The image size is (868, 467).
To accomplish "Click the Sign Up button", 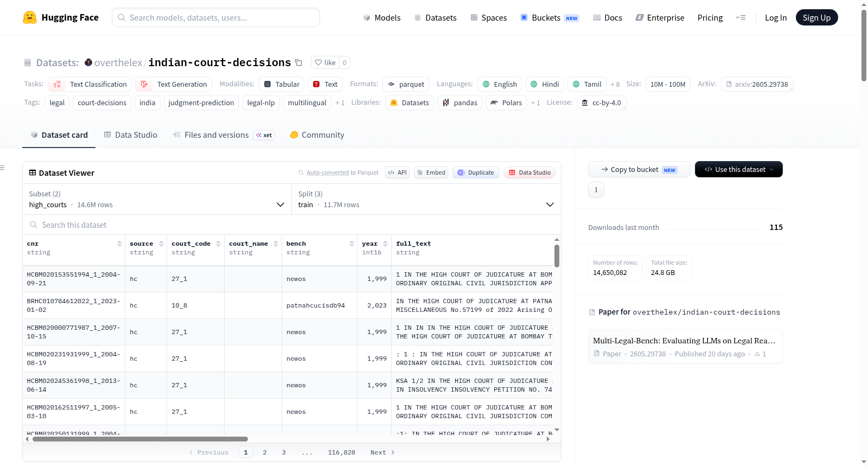I will click(x=817, y=17).
